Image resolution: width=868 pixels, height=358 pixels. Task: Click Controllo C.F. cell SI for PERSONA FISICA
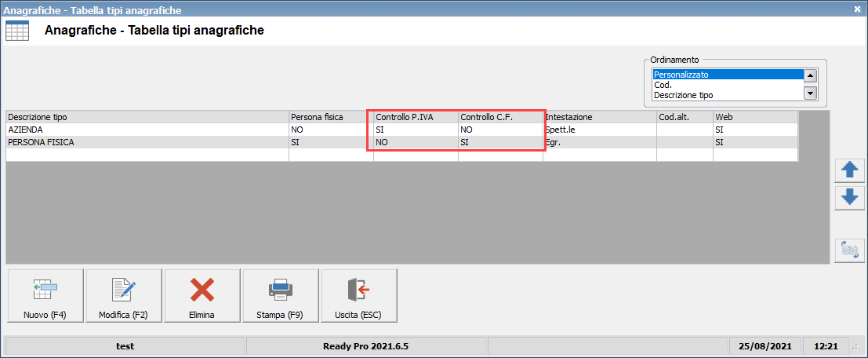coord(500,142)
